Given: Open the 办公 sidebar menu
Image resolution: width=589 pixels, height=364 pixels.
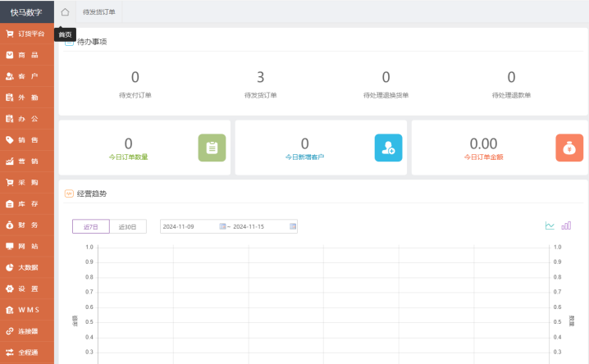Looking at the screenshot, I should coord(27,119).
